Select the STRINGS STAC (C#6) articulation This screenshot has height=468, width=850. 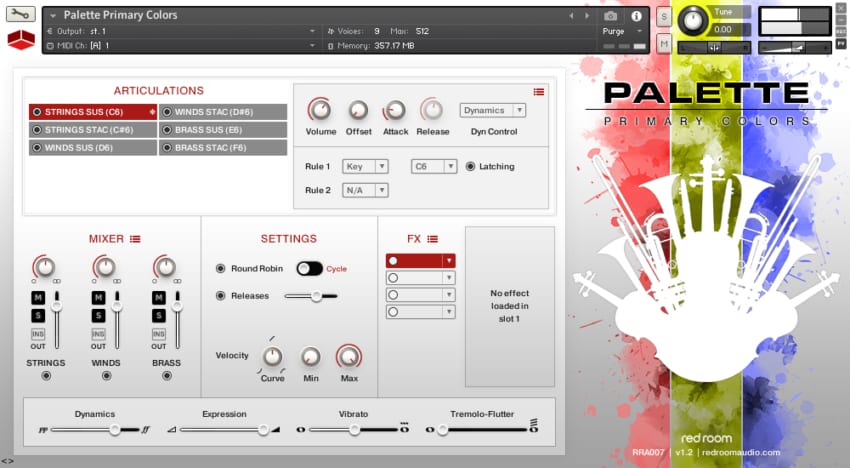[x=92, y=130]
